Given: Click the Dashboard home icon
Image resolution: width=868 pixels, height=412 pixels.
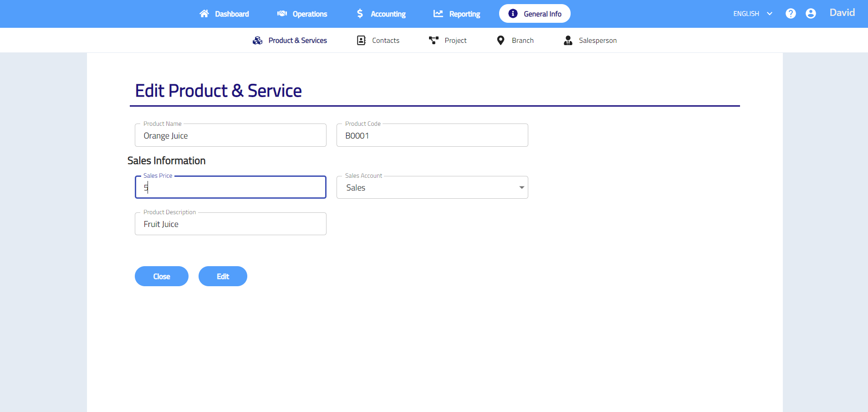Looking at the screenshot, I should click(204, 14).
